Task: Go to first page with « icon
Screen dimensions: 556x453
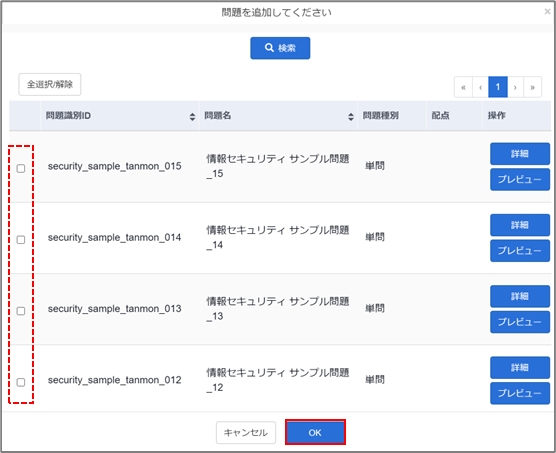Action: (x=463, y=87)
